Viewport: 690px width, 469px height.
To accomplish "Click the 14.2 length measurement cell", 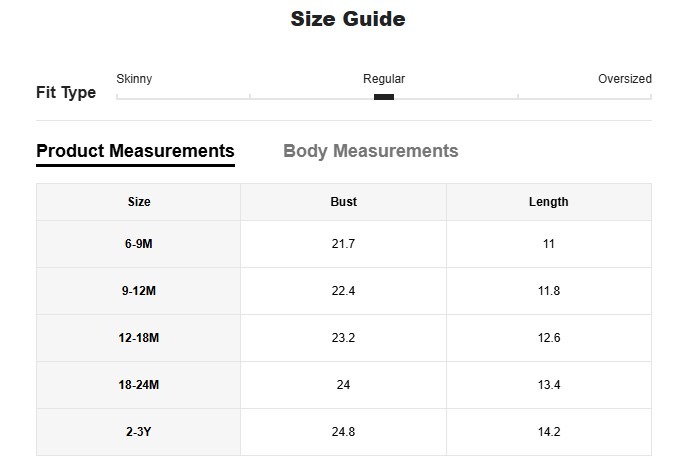I will [x=548, y=432].
